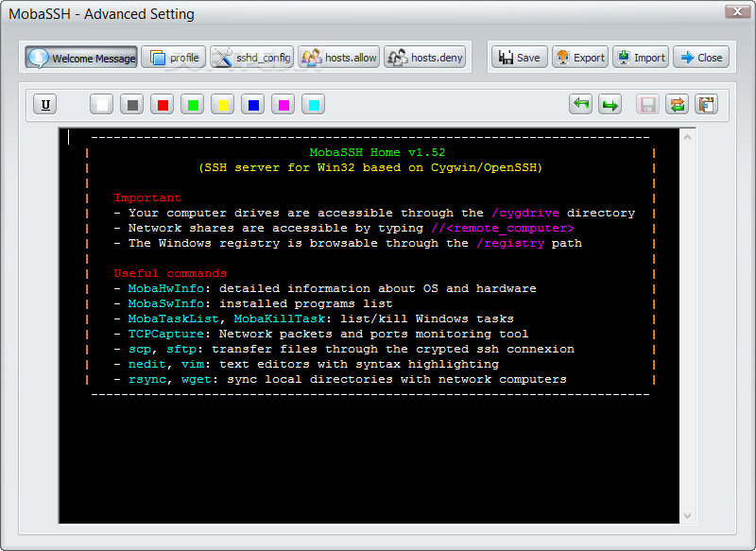
Task: Switch to the hosts.allow tab
Action: (x=339, y=58)
